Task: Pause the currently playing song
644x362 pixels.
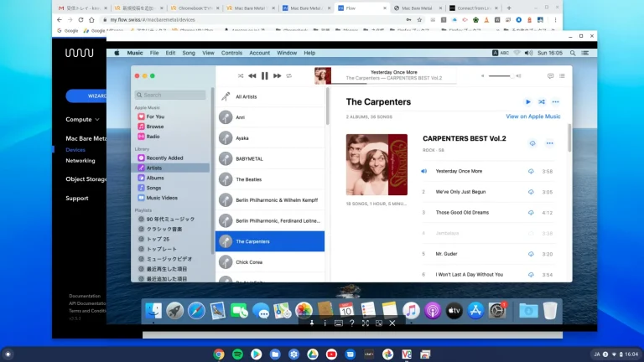Action: pos(264,76)
